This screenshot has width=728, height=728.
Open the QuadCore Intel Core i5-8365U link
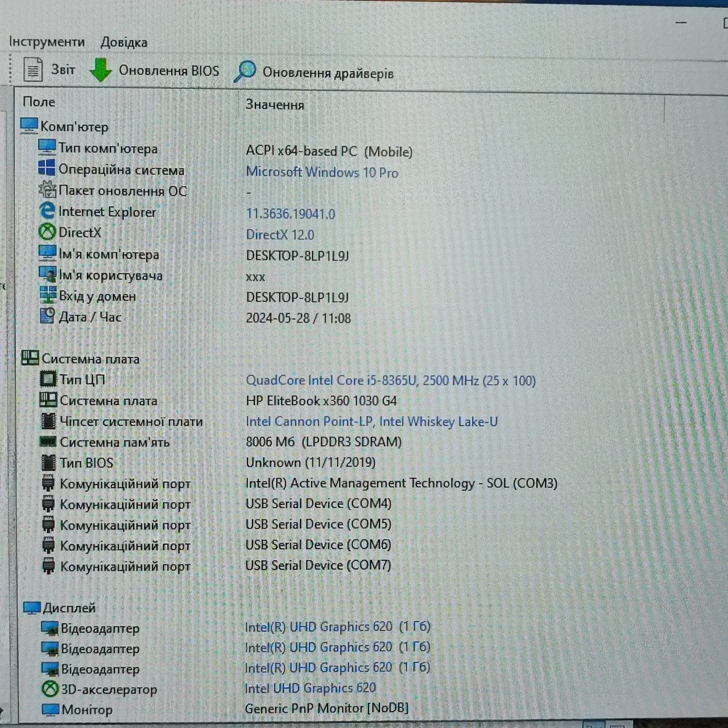coord(391,380)
